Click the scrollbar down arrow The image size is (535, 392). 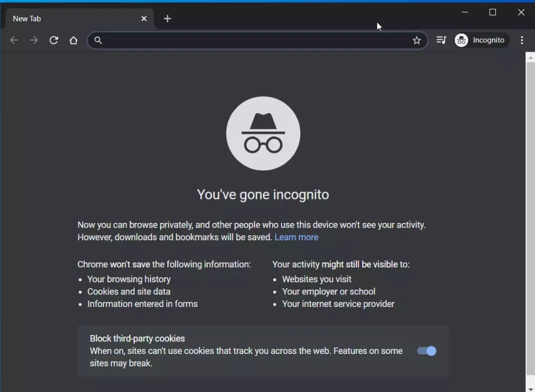530,388
